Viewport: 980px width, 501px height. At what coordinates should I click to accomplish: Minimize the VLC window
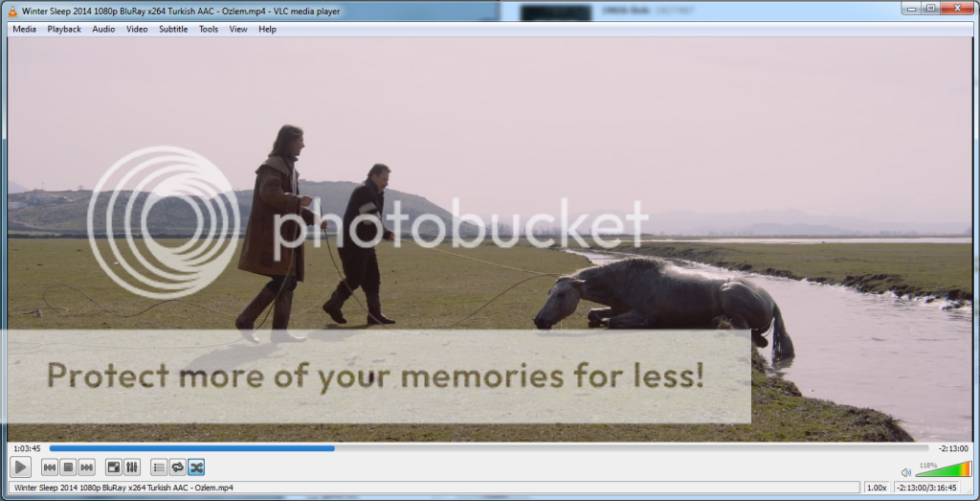pos(912,8)
